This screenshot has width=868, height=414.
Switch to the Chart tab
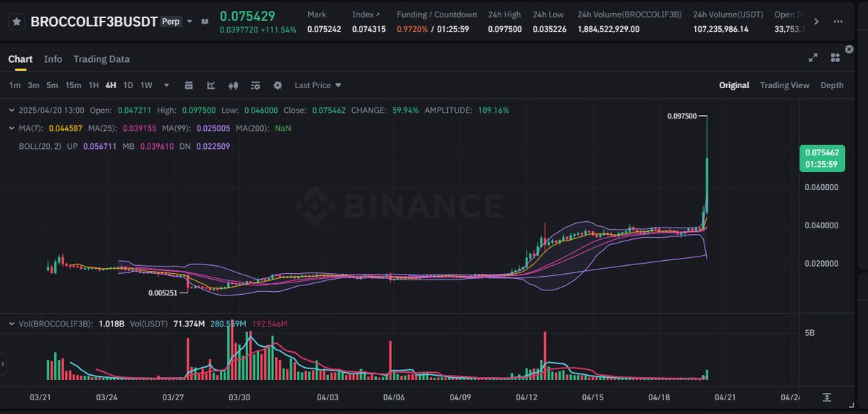(20, 59)
